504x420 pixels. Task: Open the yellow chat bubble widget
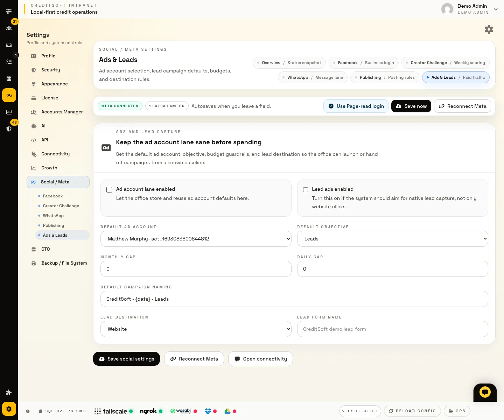[x=485, y=392]
